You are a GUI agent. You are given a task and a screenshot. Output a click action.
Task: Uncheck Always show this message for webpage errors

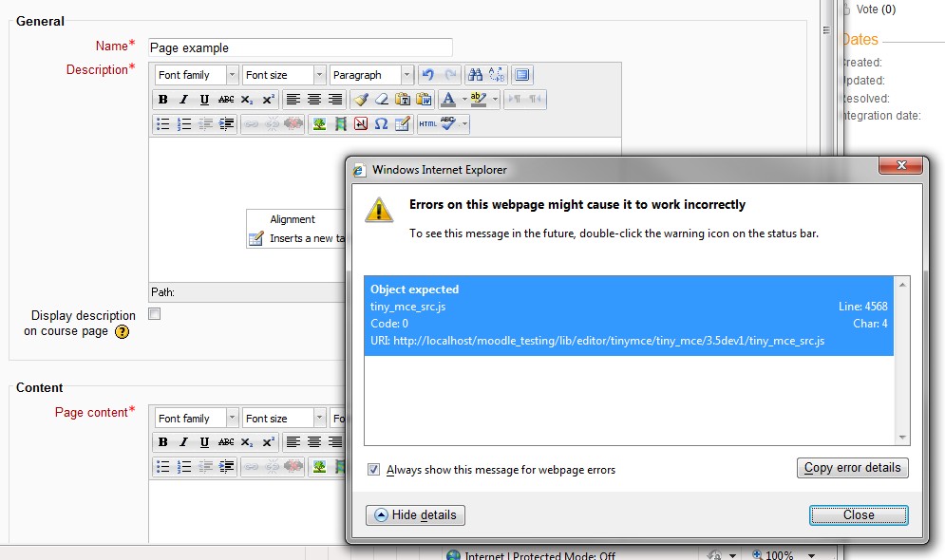(x=373, y=470)
